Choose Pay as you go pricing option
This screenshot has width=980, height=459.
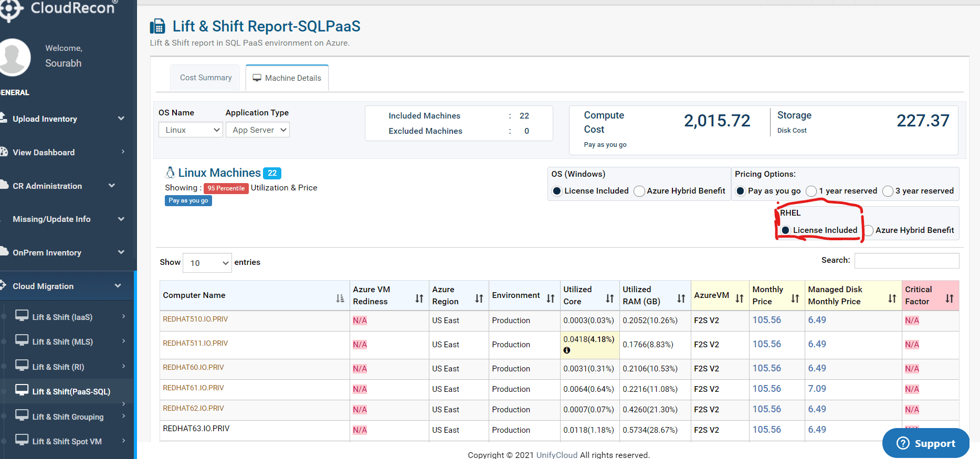[x=740, y=191]
